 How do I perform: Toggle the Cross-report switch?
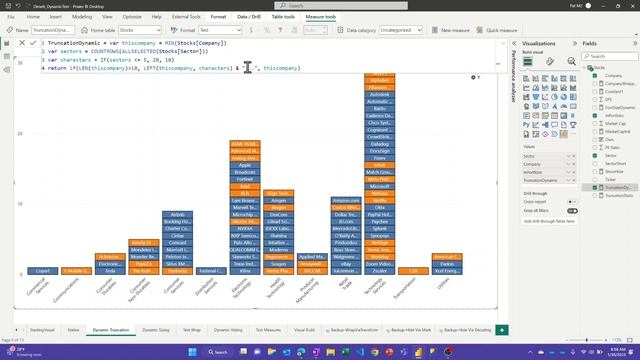(x=572, y=202)
